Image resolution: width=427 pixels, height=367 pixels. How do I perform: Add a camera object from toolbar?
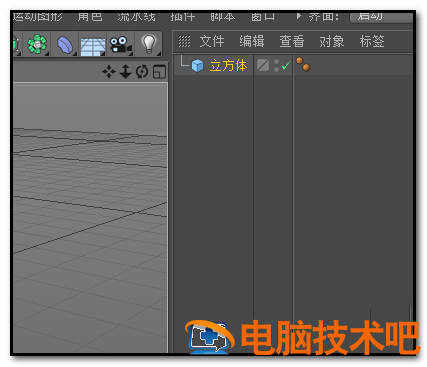tap(121, 45)
